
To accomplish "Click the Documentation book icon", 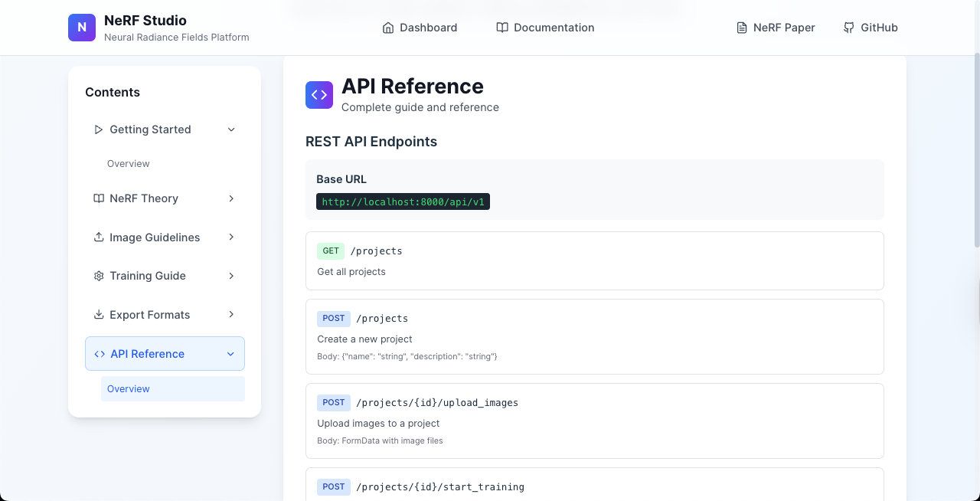I will pyautogui.click(x=502, y=28).
